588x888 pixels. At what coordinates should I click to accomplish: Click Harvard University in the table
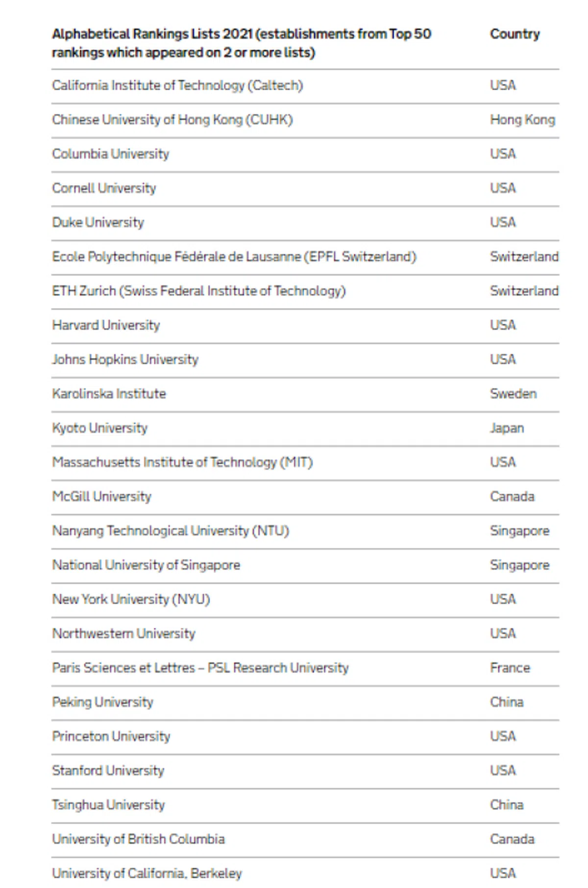(x=106, y=325)
